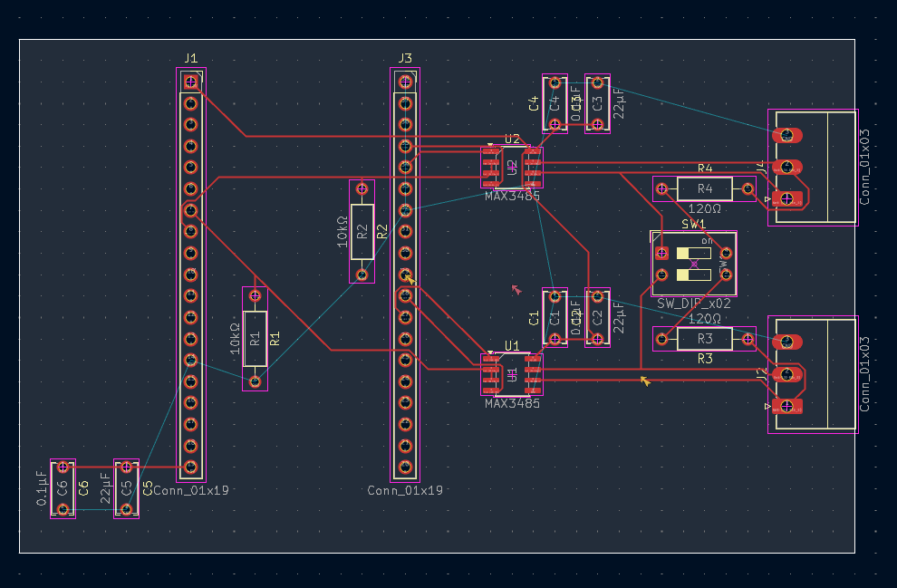Click the bottom pad of connector J4
The image size is (897, 588).
(787, 199)
